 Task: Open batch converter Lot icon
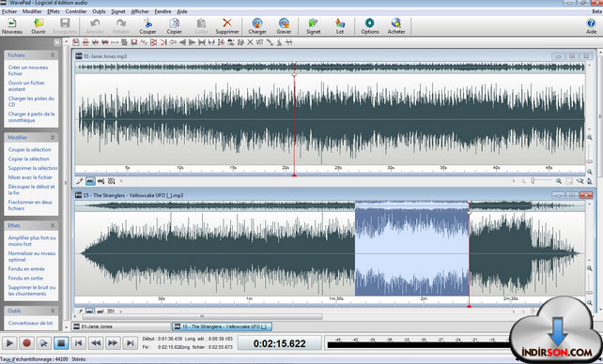click(340, 25)
